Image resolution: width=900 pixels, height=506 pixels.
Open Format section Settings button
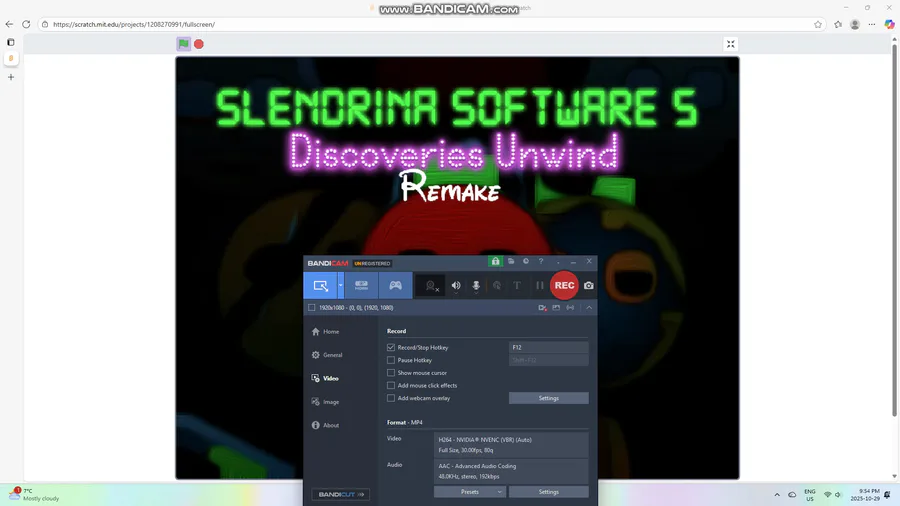tap(549, 492)
